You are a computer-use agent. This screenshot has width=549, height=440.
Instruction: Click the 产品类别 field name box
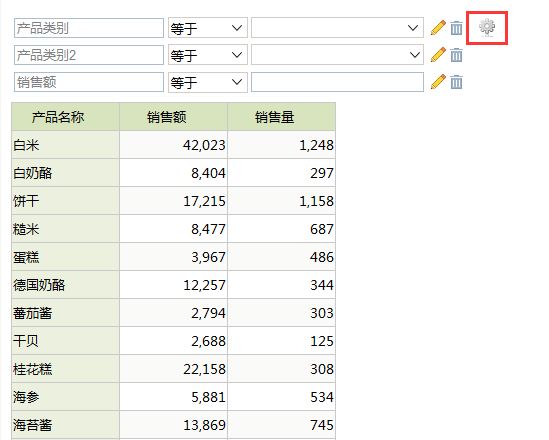(x=89, y=28)
